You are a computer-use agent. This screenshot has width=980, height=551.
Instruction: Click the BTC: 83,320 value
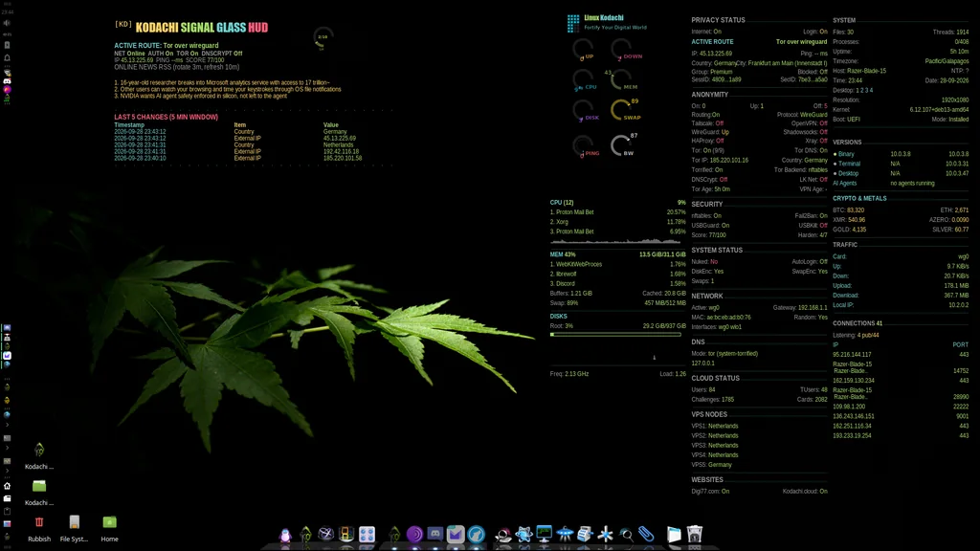click(848, 210)
